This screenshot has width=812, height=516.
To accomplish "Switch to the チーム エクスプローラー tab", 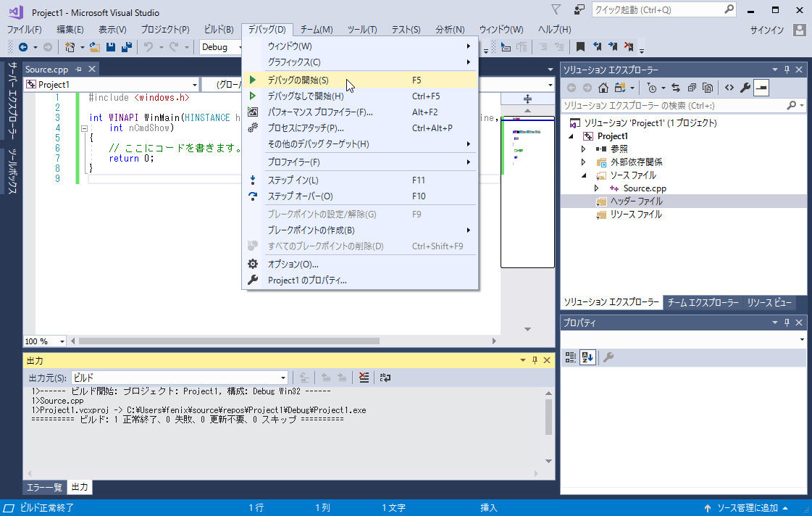I will coord(703,302).
